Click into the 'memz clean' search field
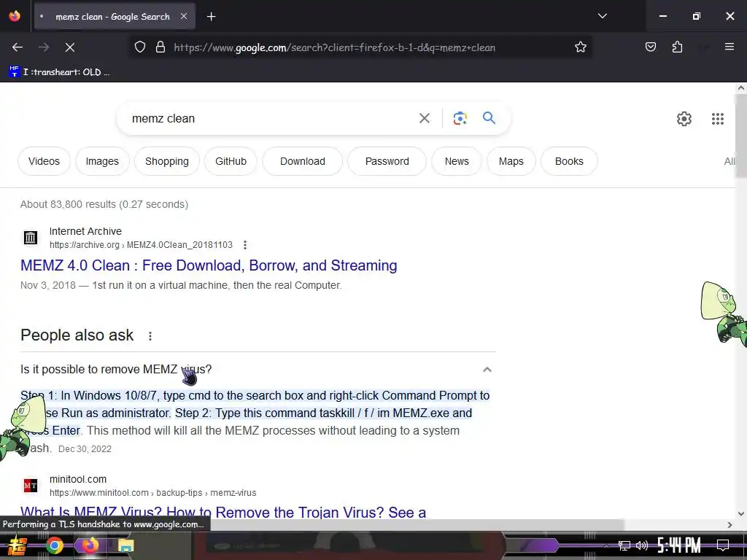The image size is (747, 560). point(267,118)
